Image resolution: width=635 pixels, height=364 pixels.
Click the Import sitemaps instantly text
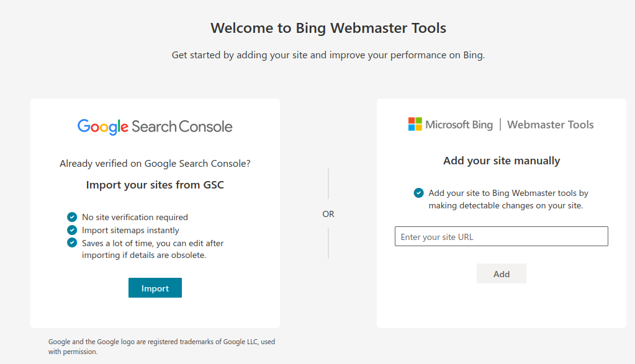click(x=130, y=230)
